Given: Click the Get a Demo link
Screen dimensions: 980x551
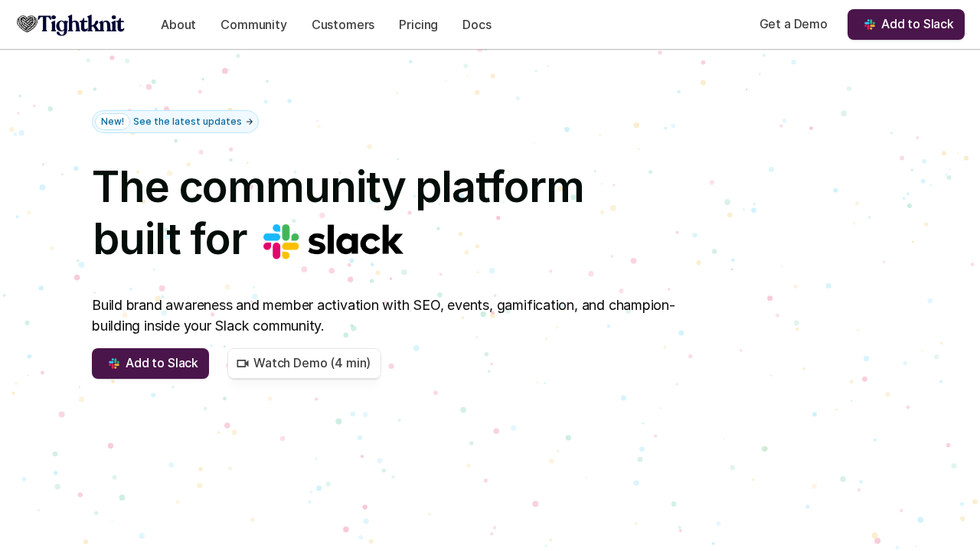Looking at the screenshot, I should coord(793,24).
